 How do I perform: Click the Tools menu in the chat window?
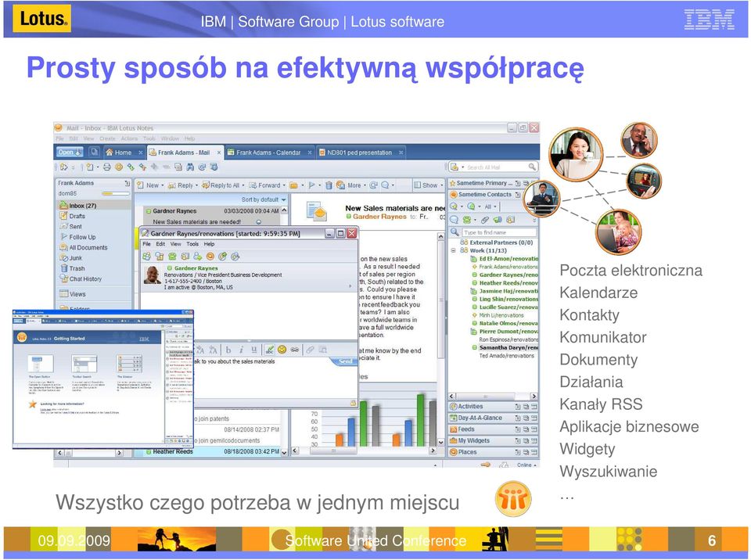click(x=192, y=244)
